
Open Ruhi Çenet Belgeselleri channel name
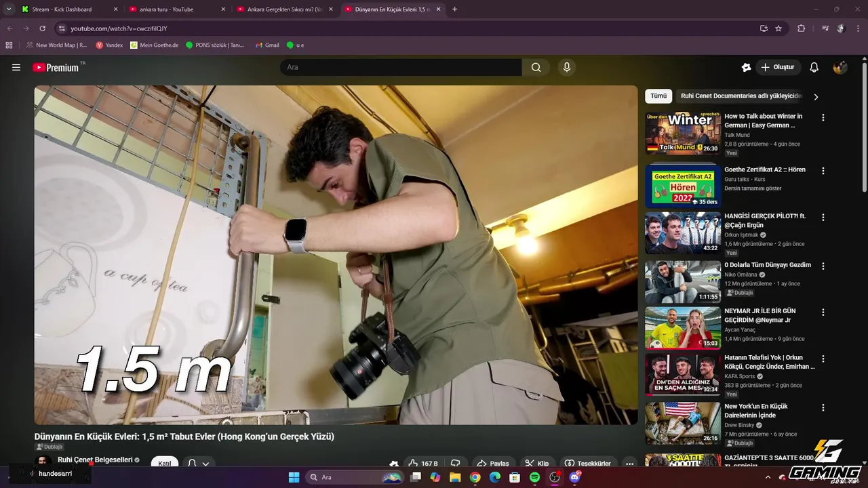[95, 460]
